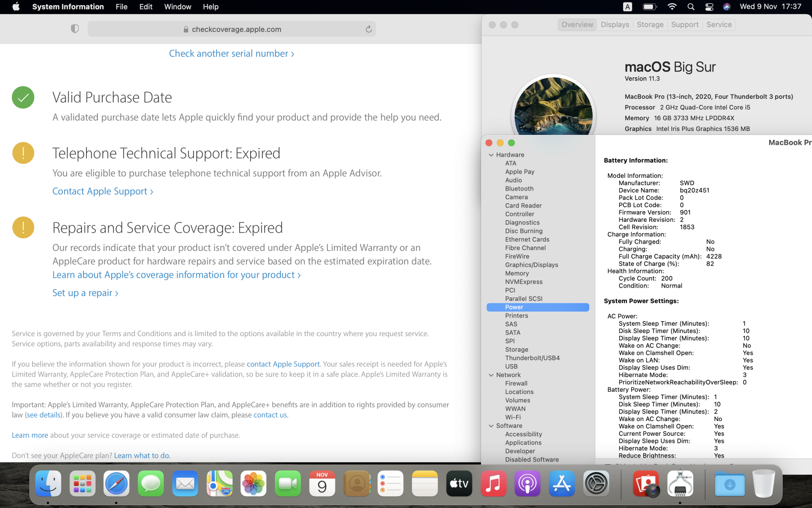Image resolution: width=812 pixels, height=508 pixels.
Task: Launch Photos app in dock
Action: click(x=253, y=483)
